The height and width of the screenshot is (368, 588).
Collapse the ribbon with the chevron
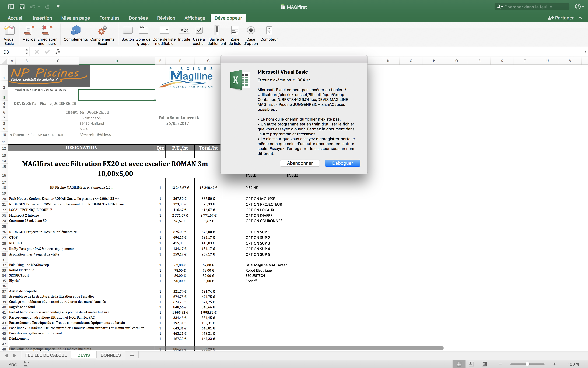click(580, 18)
